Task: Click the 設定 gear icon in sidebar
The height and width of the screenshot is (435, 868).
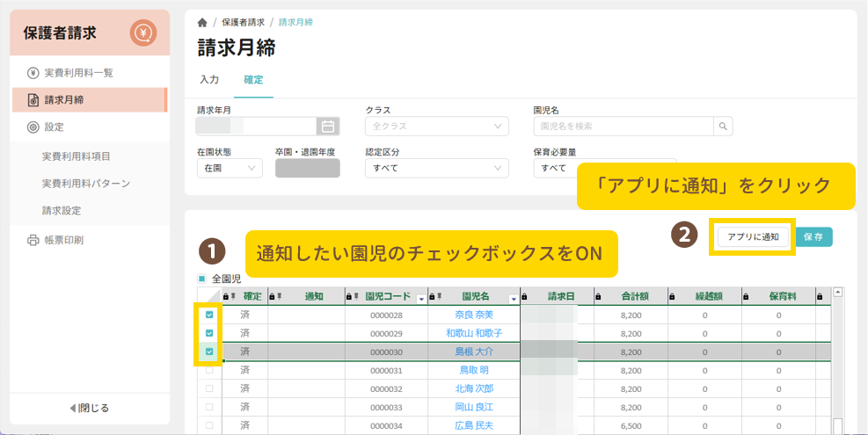Action: tap(33, 127)
